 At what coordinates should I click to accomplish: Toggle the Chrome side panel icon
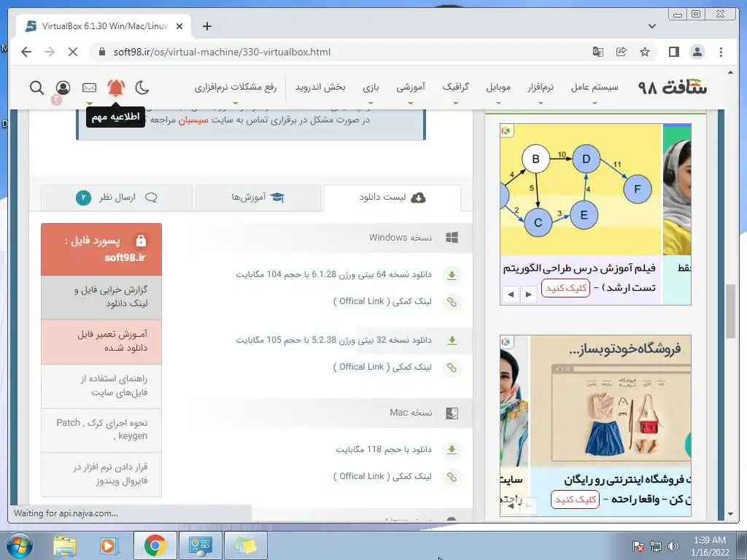[673, 52]
